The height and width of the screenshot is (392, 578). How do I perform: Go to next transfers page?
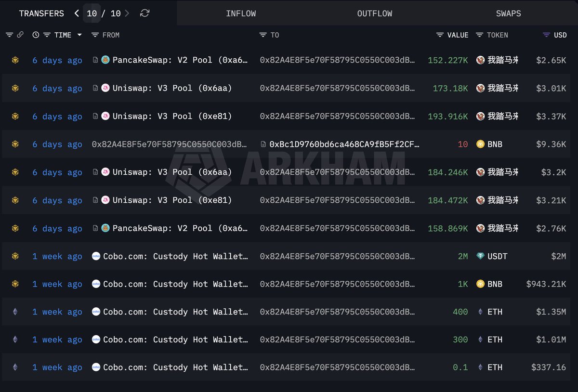click(x=127, y=13)
